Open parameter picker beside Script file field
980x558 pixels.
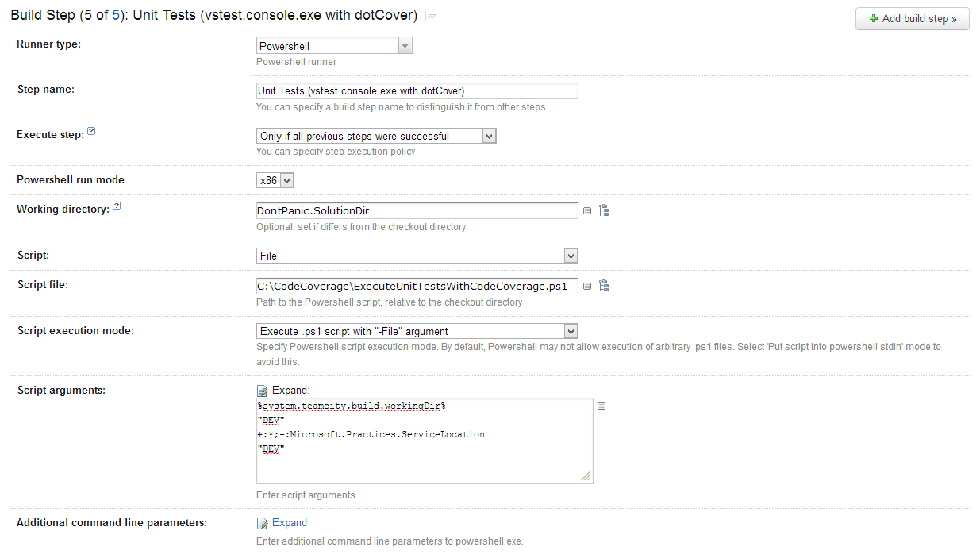(x=587, y=287)
